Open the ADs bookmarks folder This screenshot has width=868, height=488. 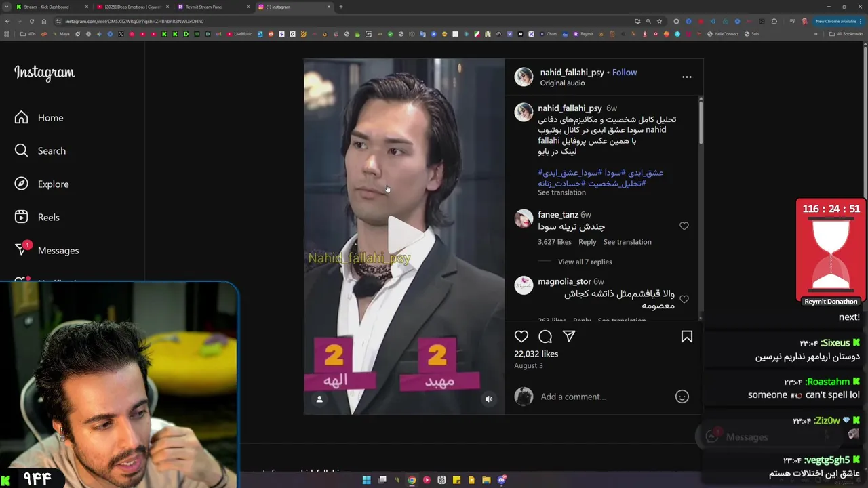pyautogui.click(x=28, y=34)
